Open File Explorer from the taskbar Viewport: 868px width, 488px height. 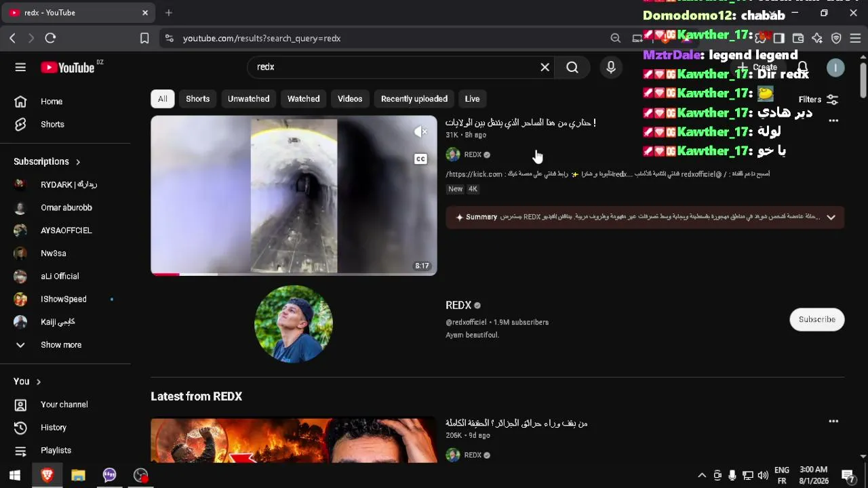click(x=78, y=475)
